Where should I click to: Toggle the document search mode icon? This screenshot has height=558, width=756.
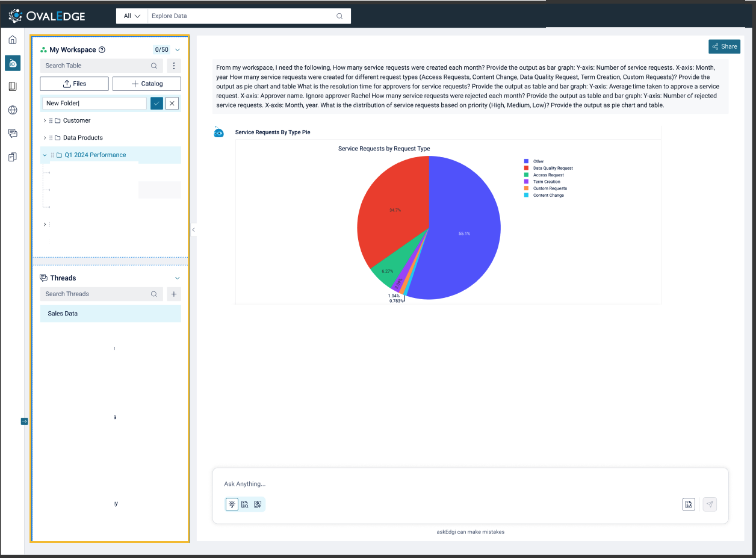[x=245, y=504]
